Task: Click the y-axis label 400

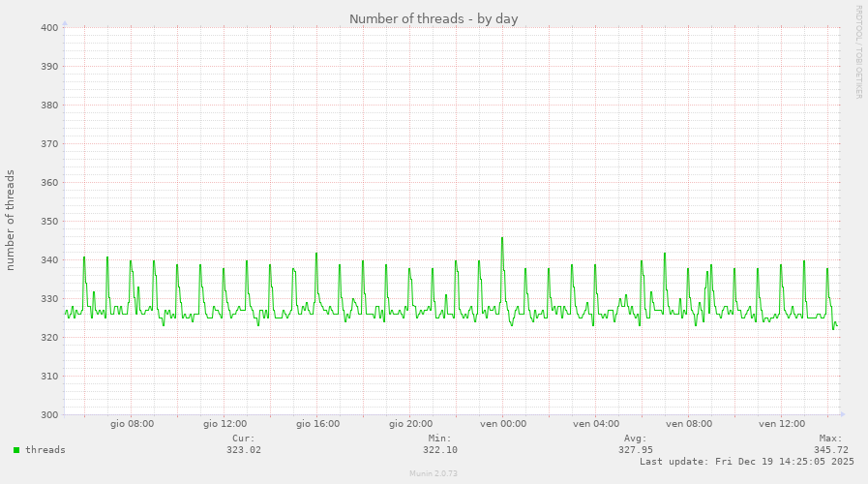Action: click(49, 28)
